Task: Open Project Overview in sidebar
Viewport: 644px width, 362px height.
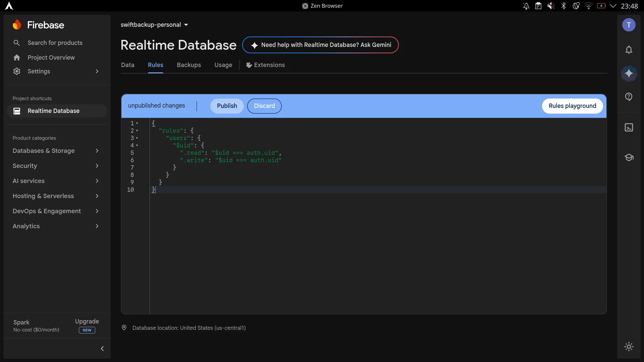Action: tap(51, 58)
